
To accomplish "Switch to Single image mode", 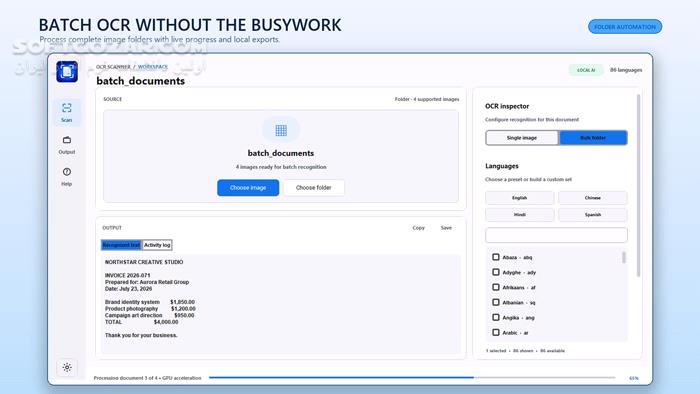I will [x=521, y=138].
